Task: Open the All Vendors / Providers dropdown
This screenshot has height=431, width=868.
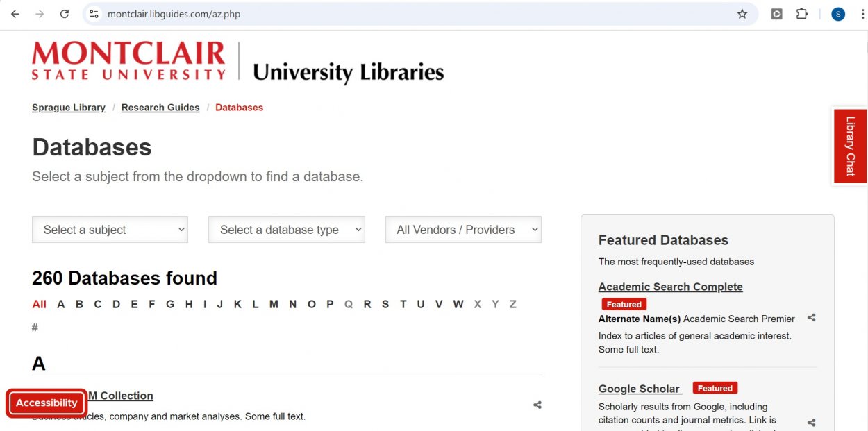Action: point(462,229)
